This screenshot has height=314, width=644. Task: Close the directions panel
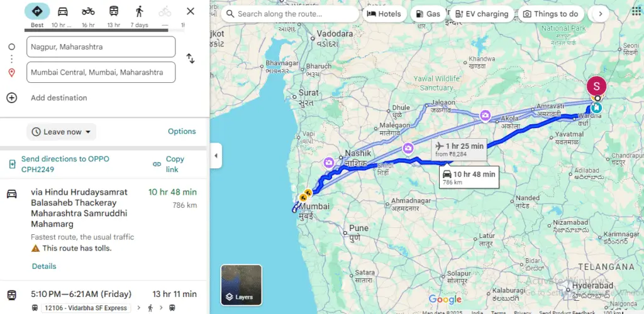coord(190,11)
